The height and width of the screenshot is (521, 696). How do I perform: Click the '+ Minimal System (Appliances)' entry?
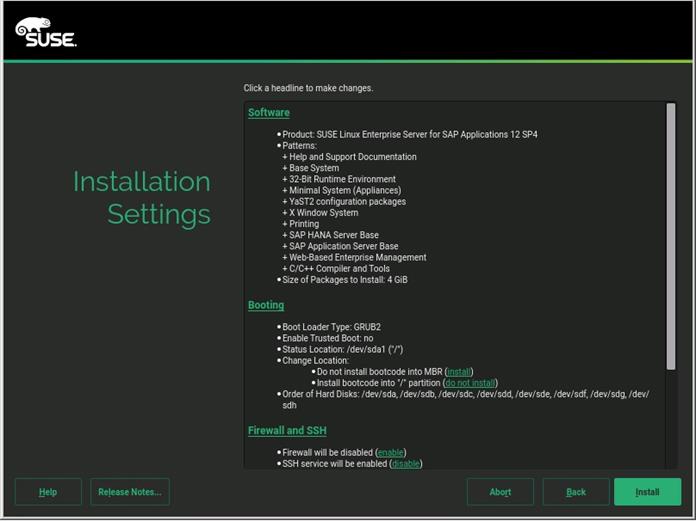point(342,190)
